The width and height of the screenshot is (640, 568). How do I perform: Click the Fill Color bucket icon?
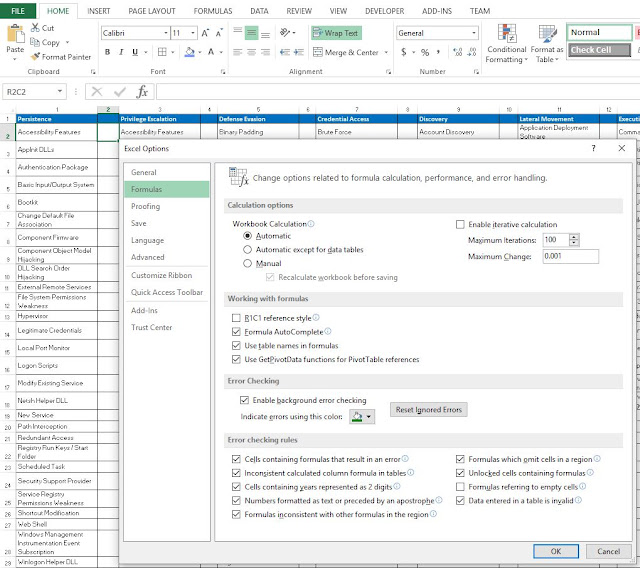point(189,52)
